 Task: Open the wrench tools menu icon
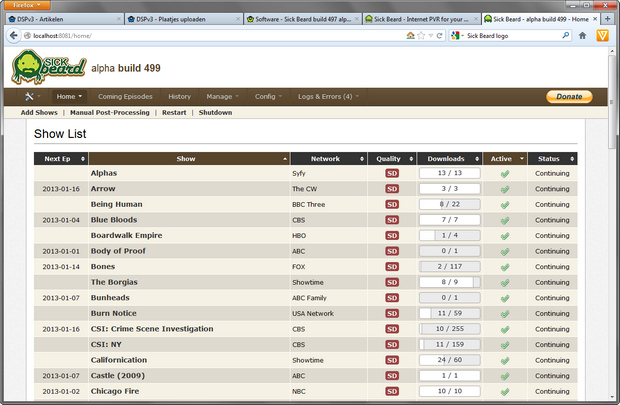[29, 96]
